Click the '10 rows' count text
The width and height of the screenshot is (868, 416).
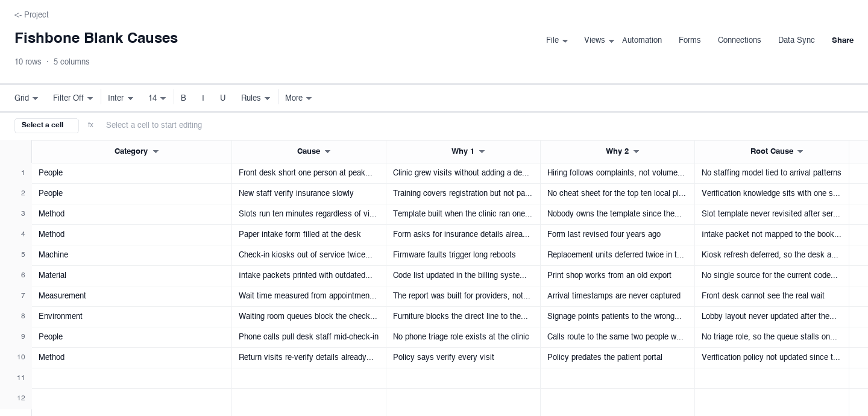click(28, 62)
